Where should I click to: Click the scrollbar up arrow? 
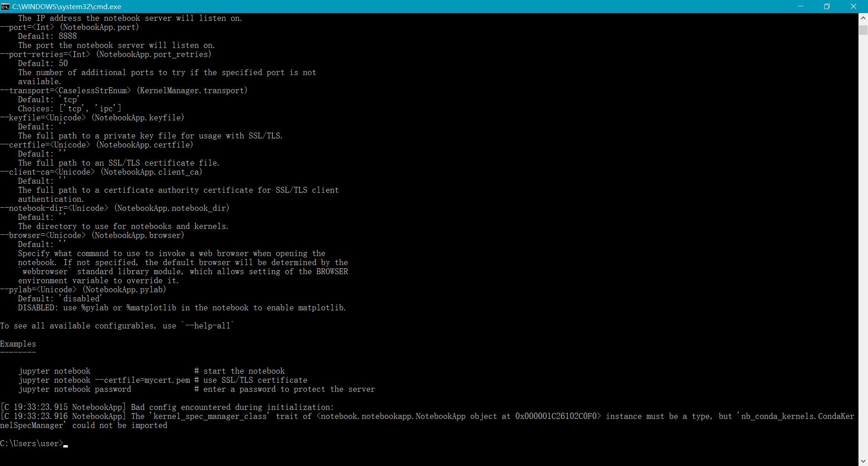(863, 18)
